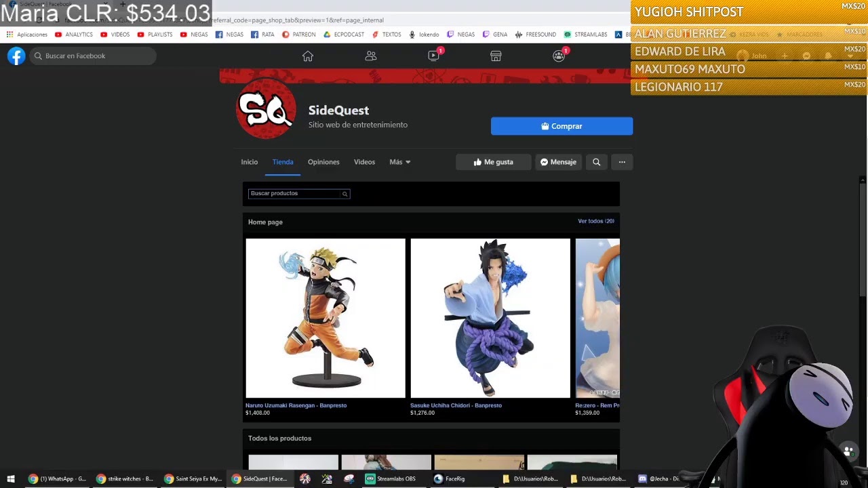Open the Inicio tab
Image resolution: width=868 pixels, height=488 pixels.
250,162
